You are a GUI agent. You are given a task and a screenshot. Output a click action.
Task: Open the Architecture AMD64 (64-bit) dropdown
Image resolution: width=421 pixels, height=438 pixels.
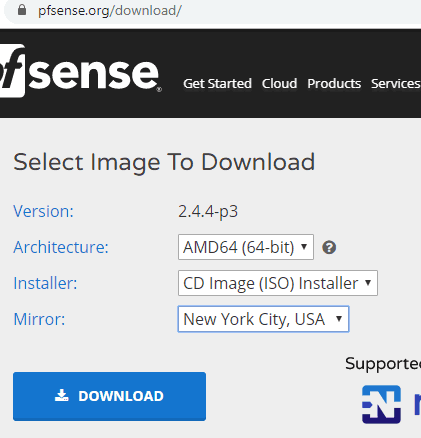click(246, 247)
